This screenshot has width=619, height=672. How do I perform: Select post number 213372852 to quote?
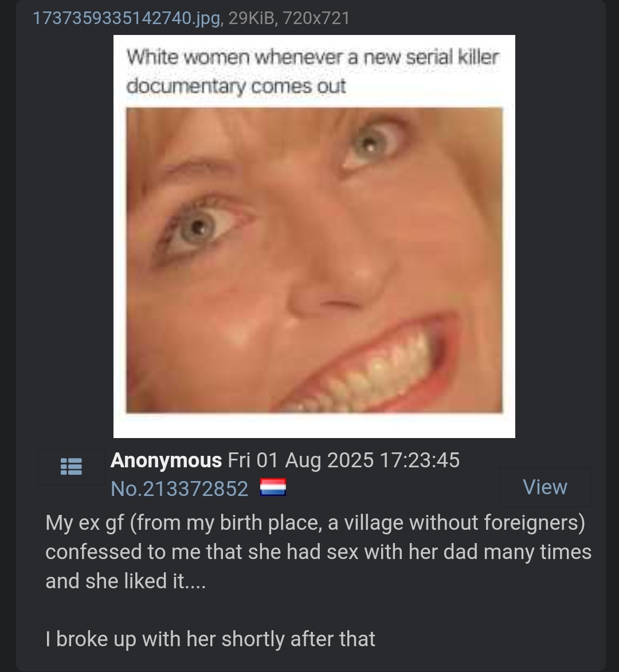coord(195,489)
